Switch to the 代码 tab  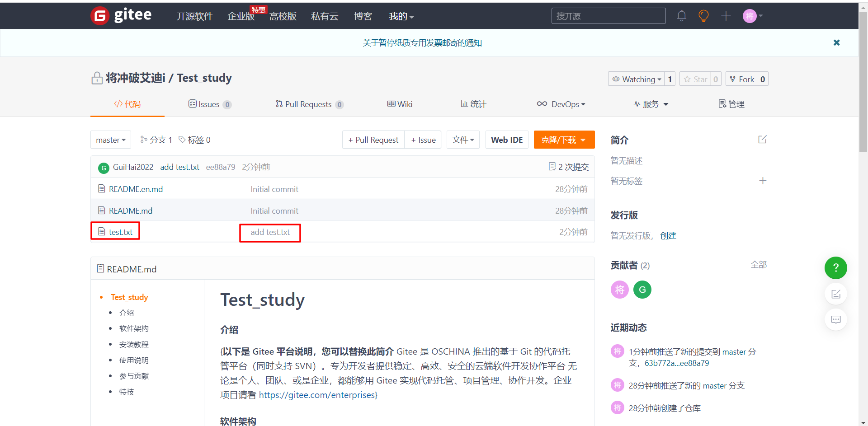point(127,104)
